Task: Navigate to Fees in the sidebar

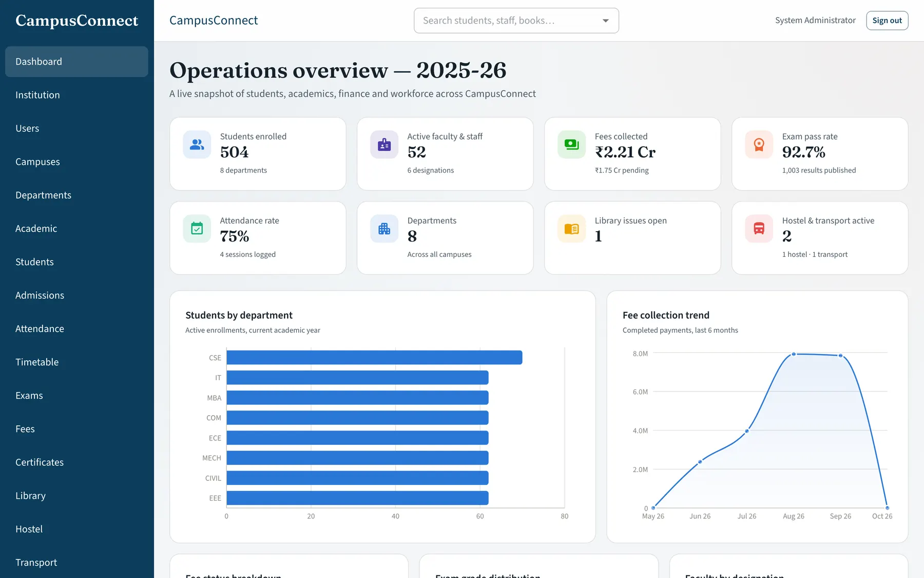Action: pos(76,429)
